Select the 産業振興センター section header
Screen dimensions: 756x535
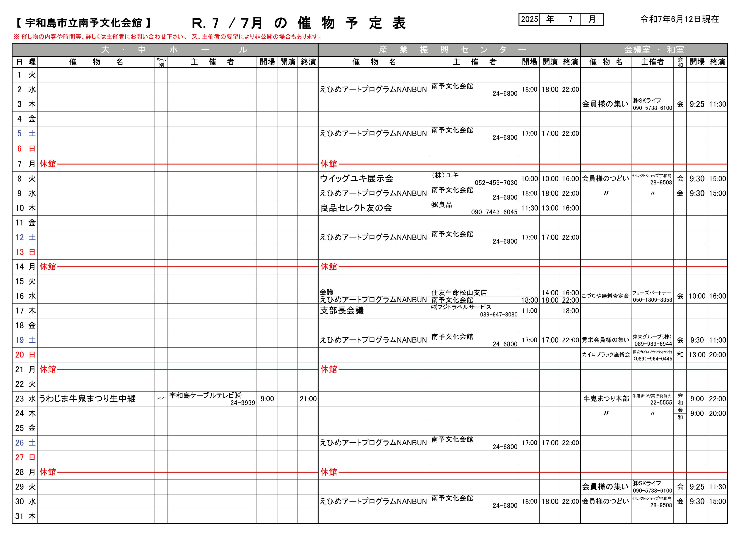pyautogui.click(x=449, y=50)
